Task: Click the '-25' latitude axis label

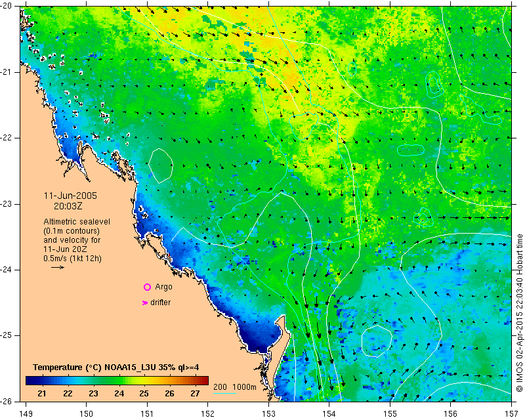Action: pos(7,335)
